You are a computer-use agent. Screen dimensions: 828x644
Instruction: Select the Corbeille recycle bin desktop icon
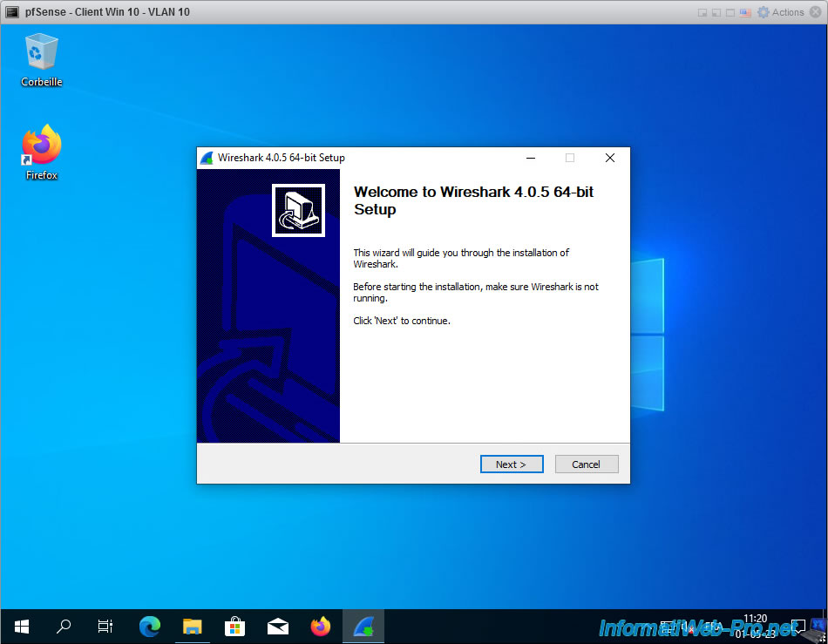(x=41, y=59)
